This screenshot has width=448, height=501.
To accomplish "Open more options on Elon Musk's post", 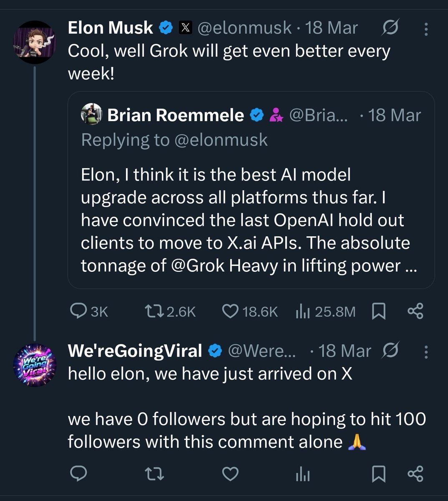I will point(425,29).
